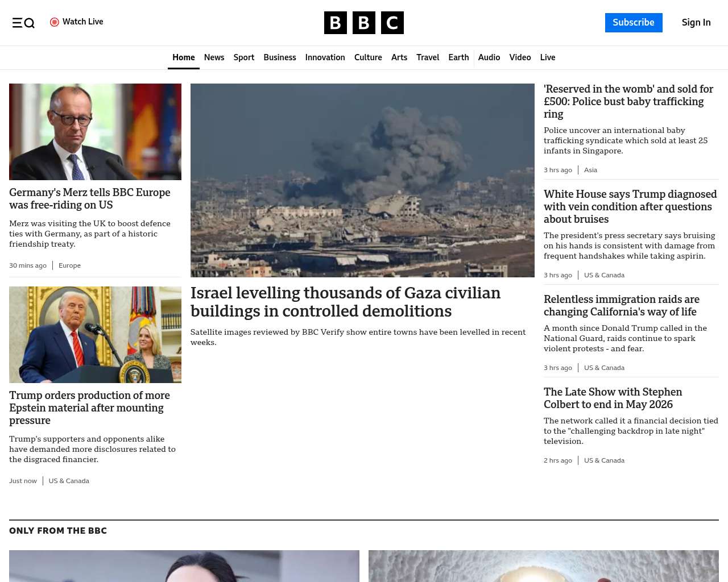Open Late Show with Stephen Colbert headline
Image resolution: width=728 pixels, height=582 pixels.
click(613, 398)
